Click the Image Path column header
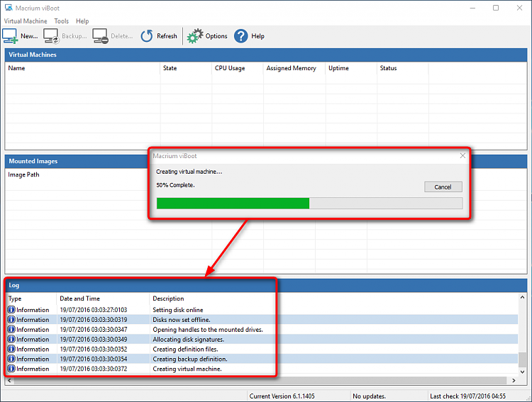The width and height of the screenshot is (532, 402). (23, 174)
